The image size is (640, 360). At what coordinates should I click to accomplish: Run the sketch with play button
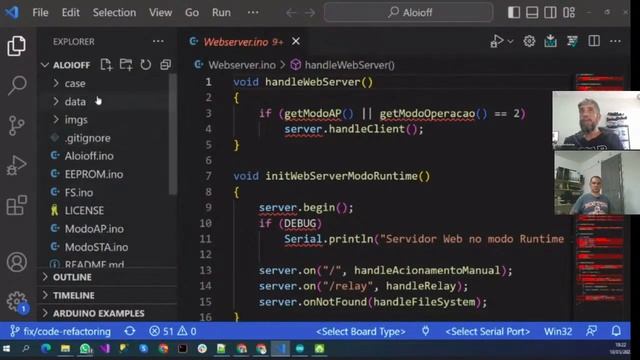pos(496,41)
